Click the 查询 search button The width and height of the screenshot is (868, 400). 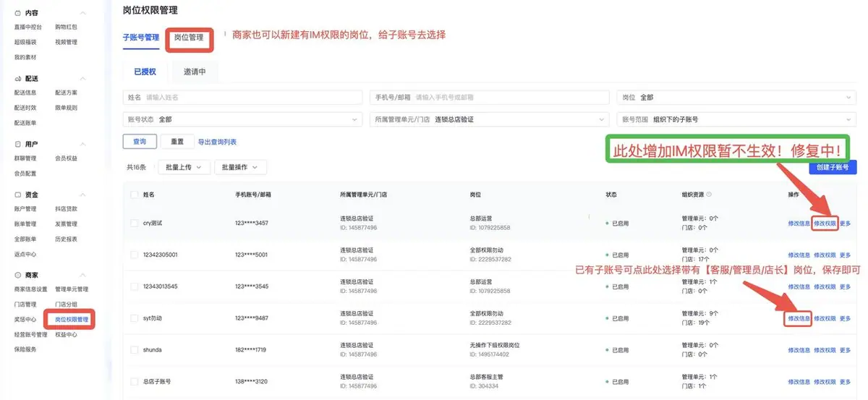coord(140,142)
